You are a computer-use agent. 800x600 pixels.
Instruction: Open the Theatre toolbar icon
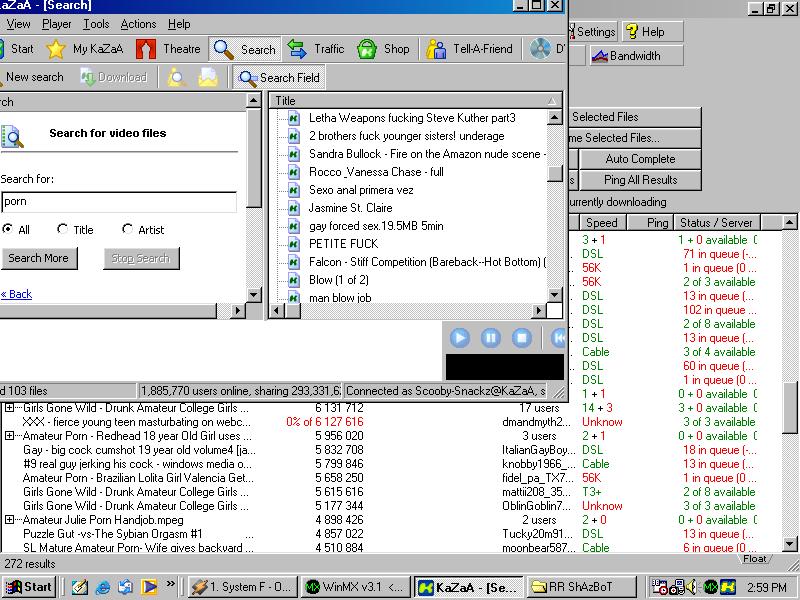point(169,49)
